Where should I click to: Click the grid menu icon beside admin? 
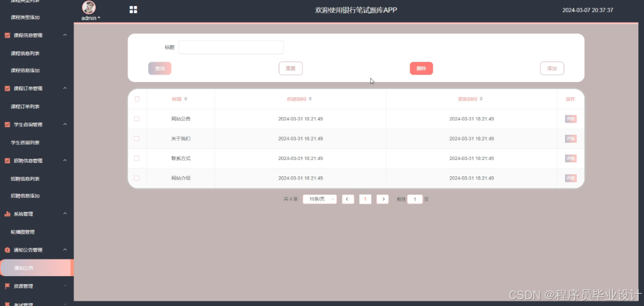coord(133,10)
